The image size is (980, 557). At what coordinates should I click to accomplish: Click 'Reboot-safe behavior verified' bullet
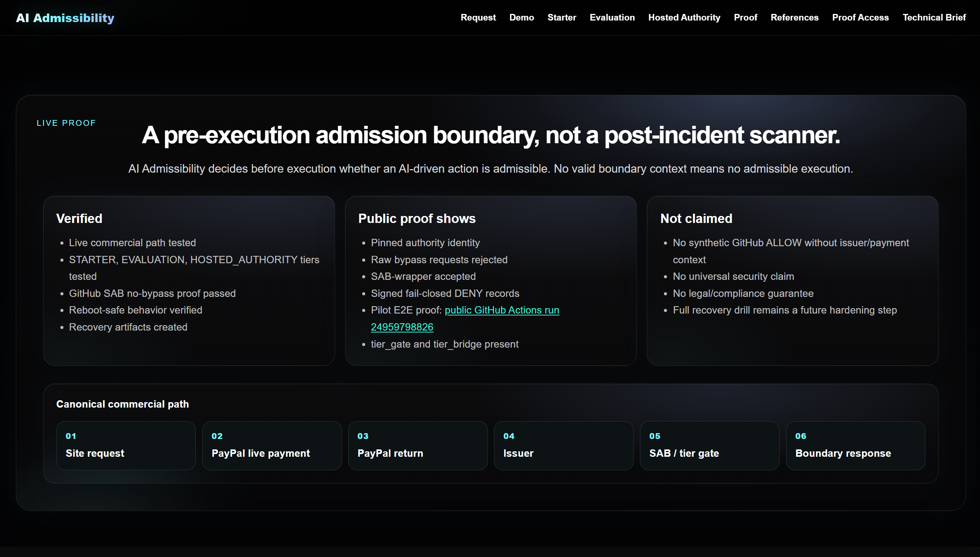click(x=135, y=310)
